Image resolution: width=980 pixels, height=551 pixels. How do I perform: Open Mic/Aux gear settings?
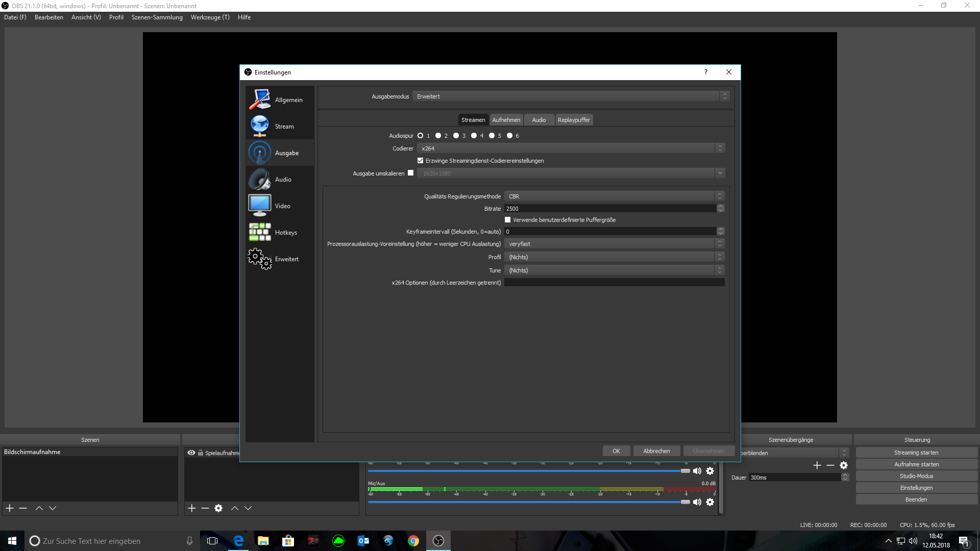710,502
